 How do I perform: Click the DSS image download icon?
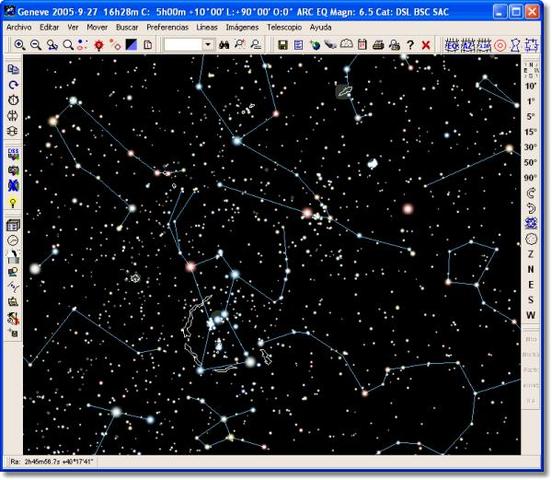(13, 154)
